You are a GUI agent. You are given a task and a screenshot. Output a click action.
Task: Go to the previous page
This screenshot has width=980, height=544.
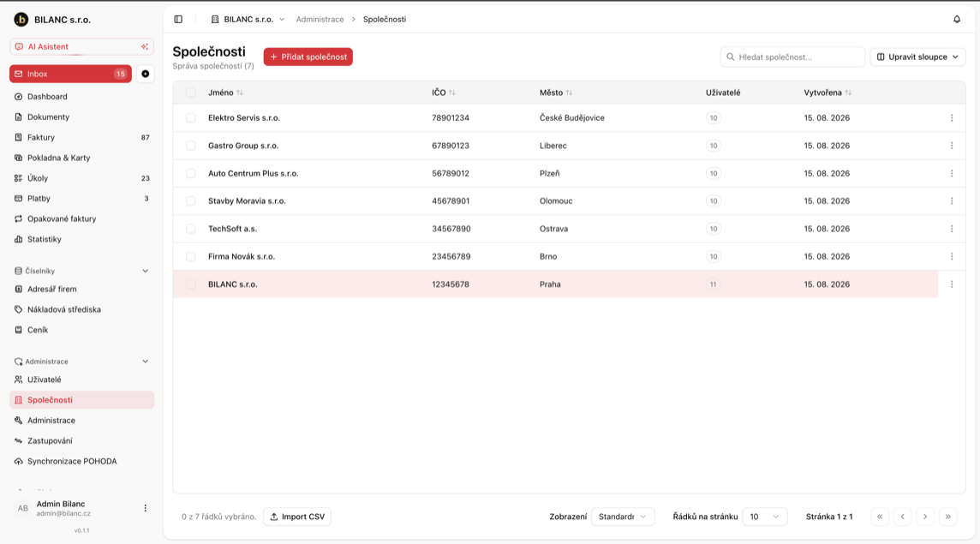pyautogui.click(x=903, y=517)
